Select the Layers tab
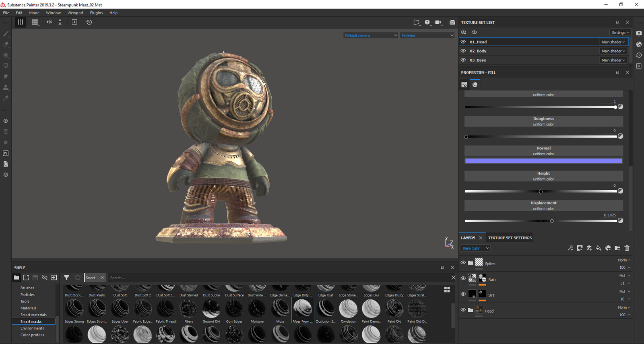 click(468, 238)
